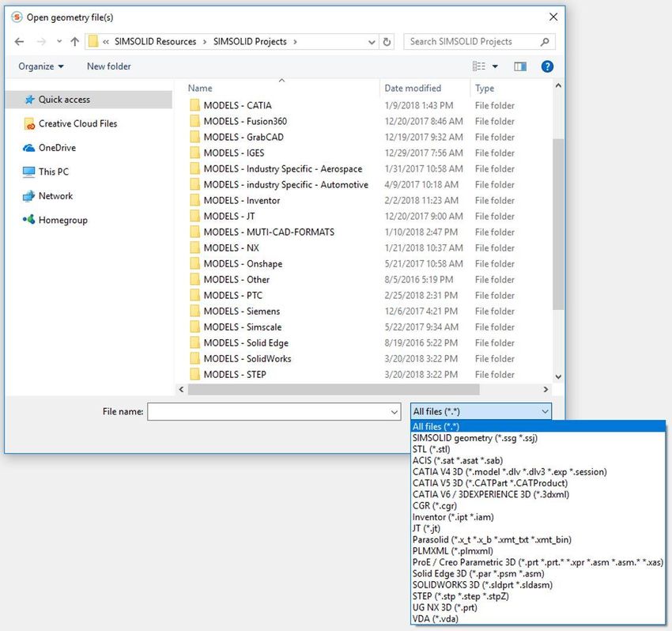Refresh the SIMSOLID Projects folder
This screenshot has width=672, height=631.
(387, 42)
